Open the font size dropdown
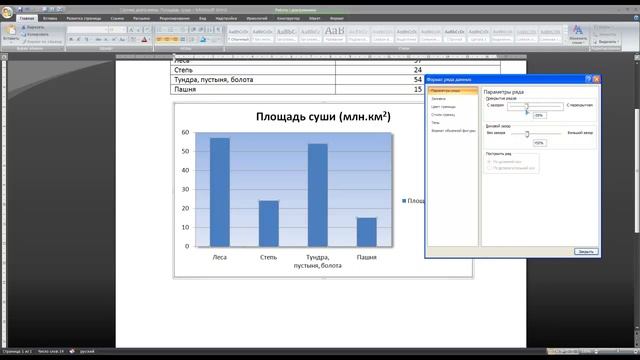The width and height of the screenshot is (640, 360). click(123, 30)
